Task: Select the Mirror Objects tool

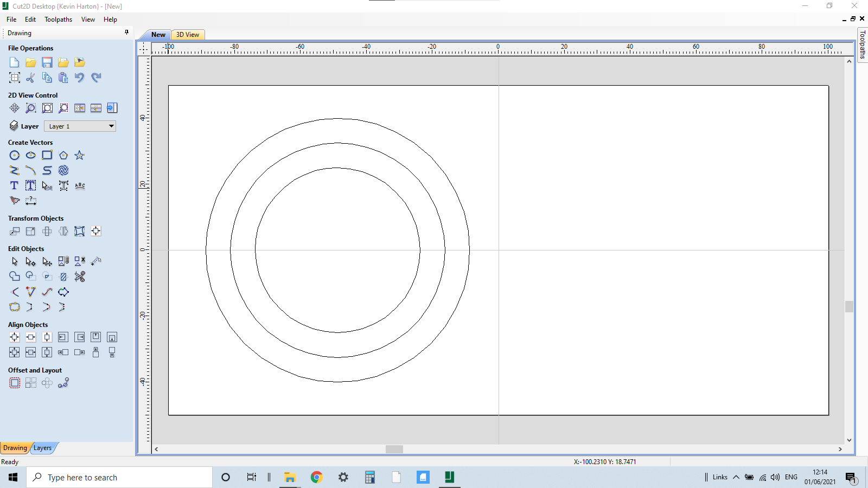Action: point(63,231)
